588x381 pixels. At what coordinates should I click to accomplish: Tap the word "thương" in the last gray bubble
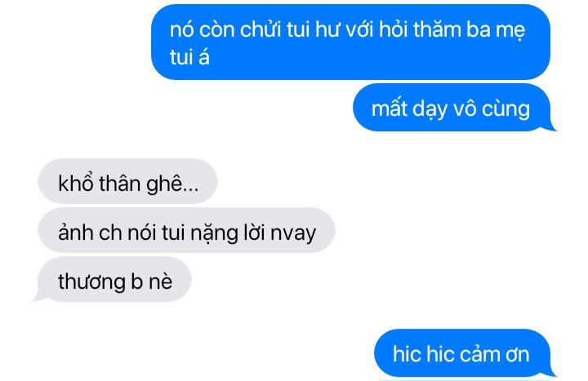pyautogui.click(x=91, y=281)
